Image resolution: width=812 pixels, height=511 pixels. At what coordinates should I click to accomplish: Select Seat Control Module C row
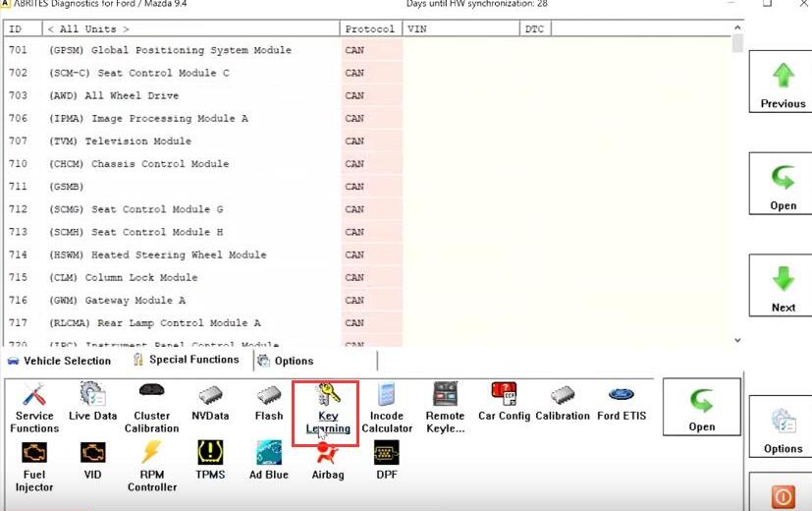pos(366,73)
